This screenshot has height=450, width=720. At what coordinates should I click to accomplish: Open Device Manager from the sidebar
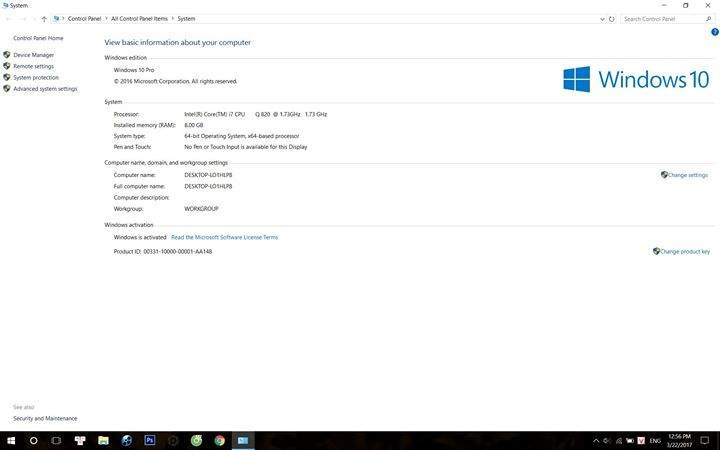pos(33,55)
